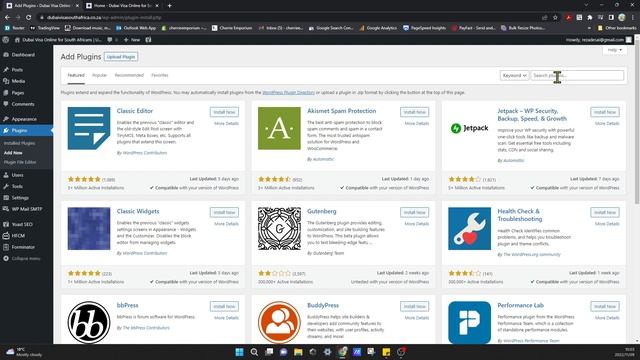Click the Classic Editor plugin icon
The width and height of the screenshot is (640, 360).
(89, 128)
